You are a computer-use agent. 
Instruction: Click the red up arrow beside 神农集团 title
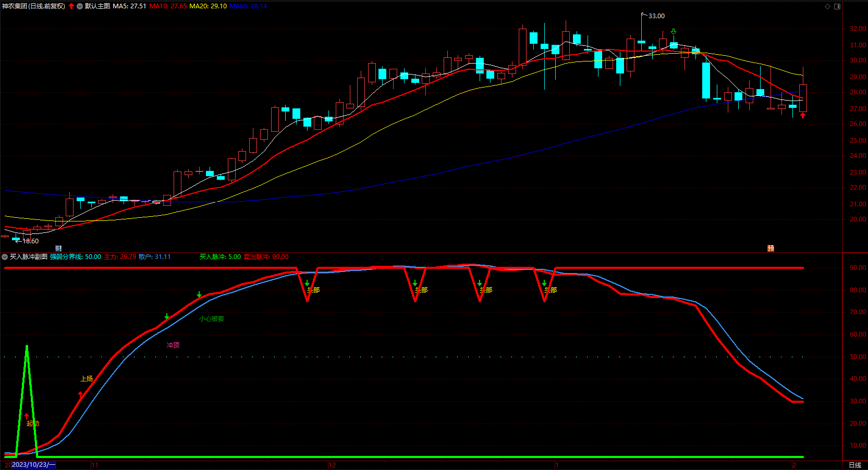71,6
